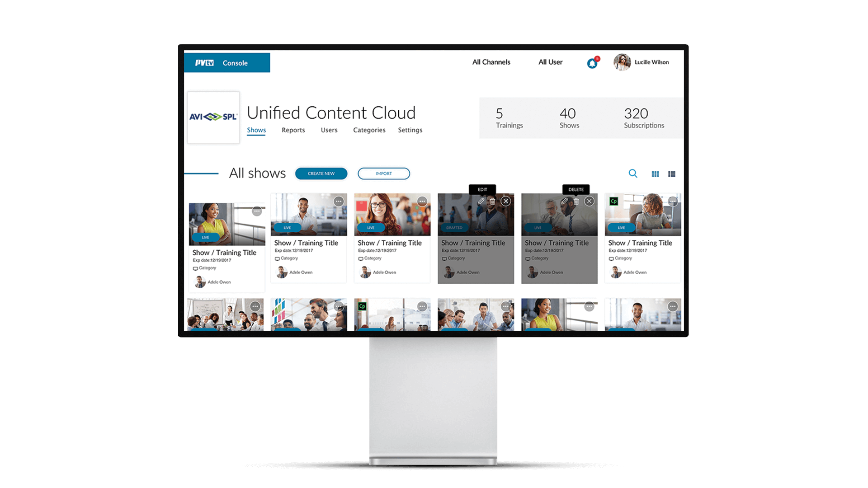Open the men-around-table thumbnail
This screenshot has width=868, height=488.
476,315
